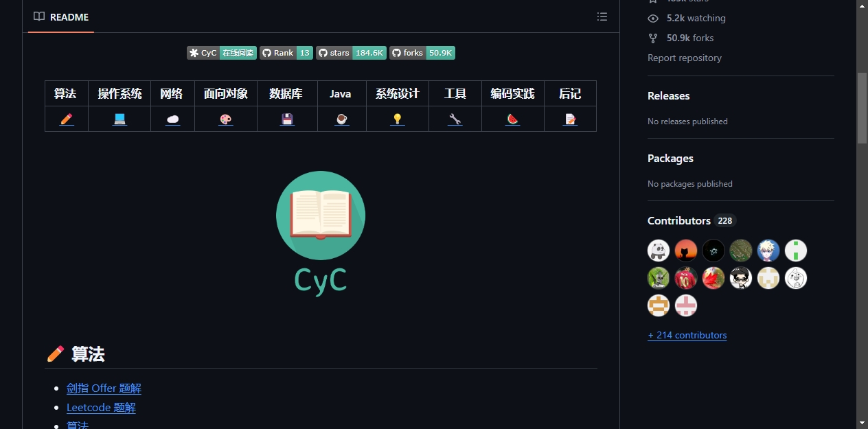Click the green camouflage contributor avatar
The height and width of the screenshot is (429, 868).
tap(741, 251)
